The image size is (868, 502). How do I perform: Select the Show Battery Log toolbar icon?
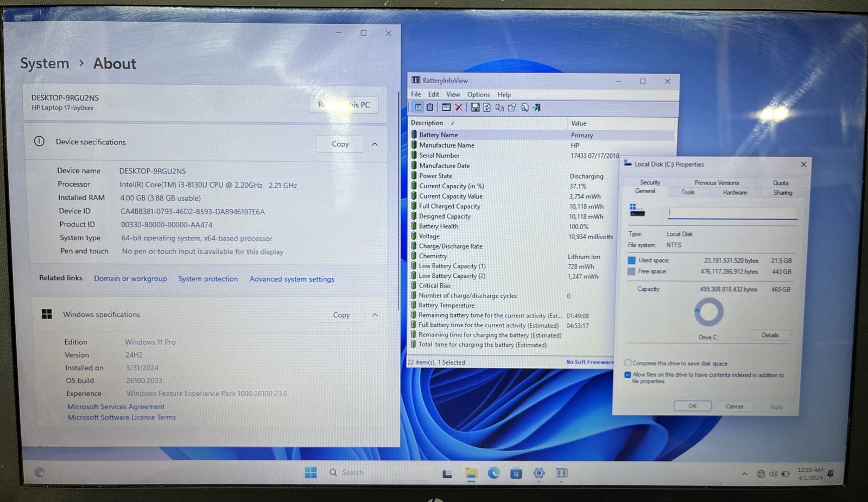click(430, 107)
